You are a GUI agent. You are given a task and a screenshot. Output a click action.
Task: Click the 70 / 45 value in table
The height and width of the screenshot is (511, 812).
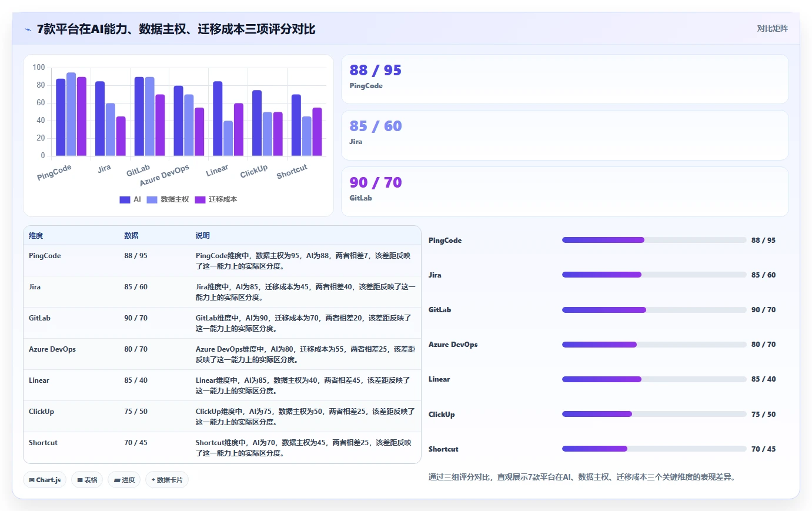coord(136,443)
